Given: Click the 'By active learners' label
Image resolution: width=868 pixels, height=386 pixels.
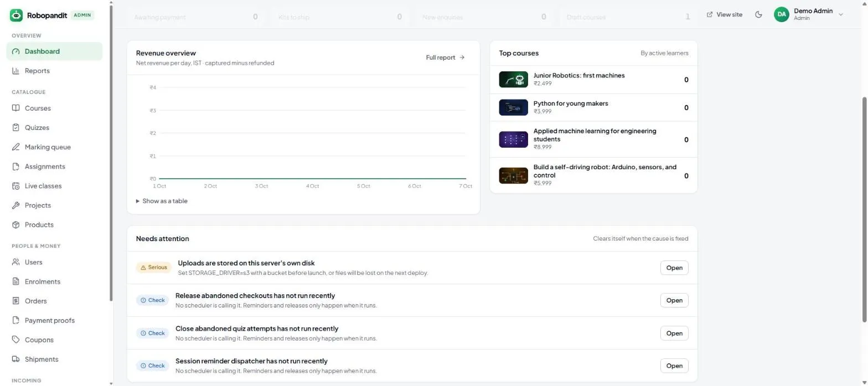Looking at the screenshot, I should pyautogui.click(x=664, y=53).
